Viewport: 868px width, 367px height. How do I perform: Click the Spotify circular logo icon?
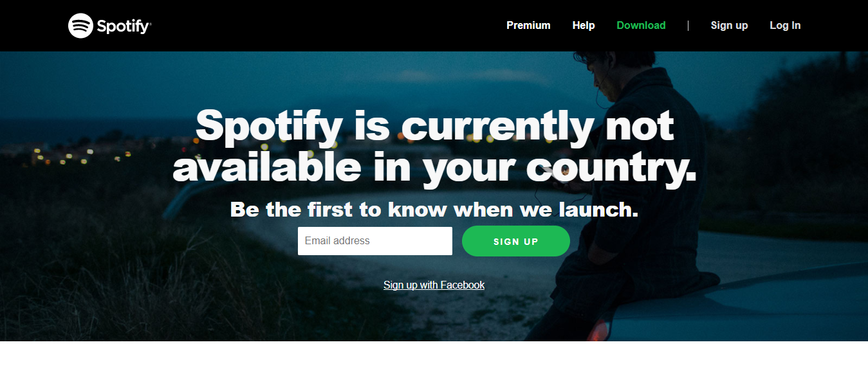click(x=80, y=26)
